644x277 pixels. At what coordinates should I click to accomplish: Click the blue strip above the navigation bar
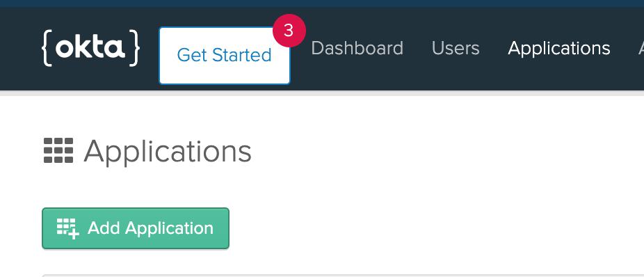322,3
